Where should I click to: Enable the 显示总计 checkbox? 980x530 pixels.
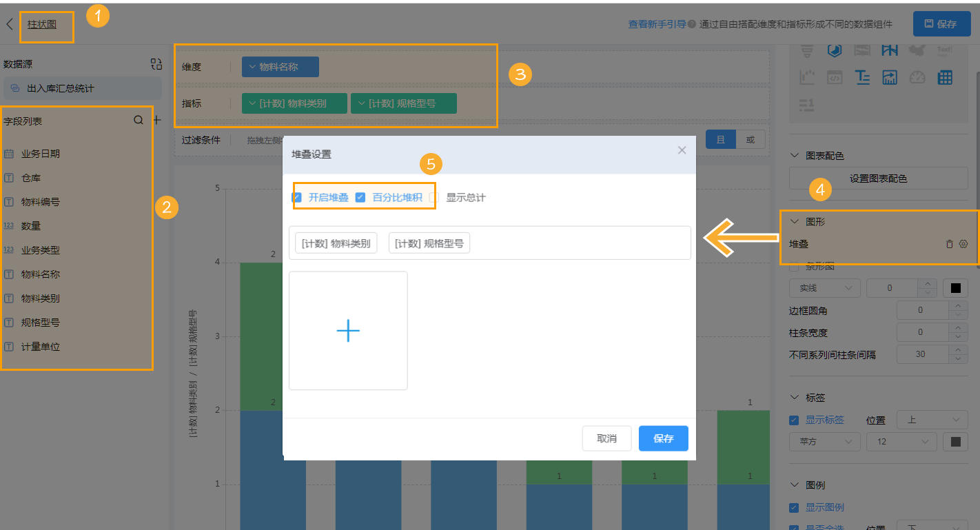tap(434, 197)
